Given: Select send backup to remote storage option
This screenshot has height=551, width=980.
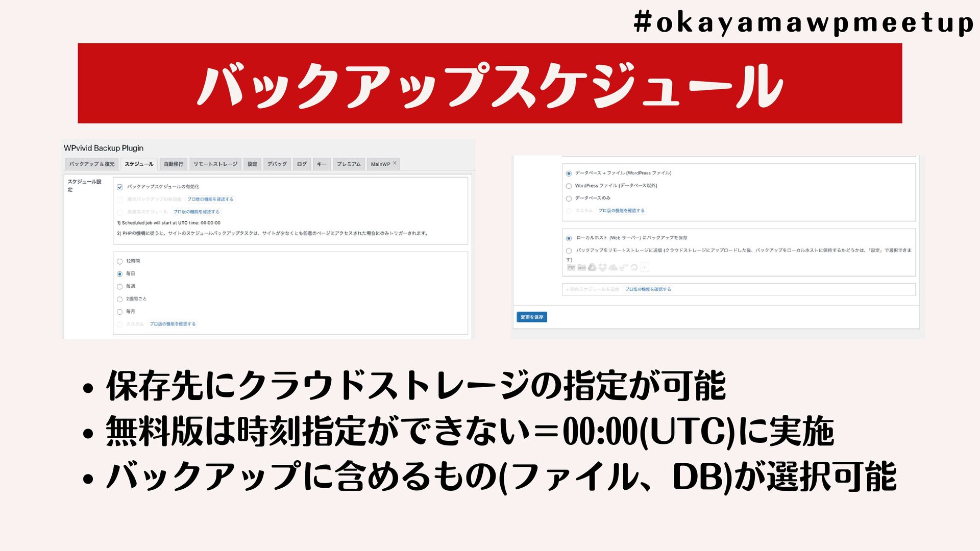Looking at the screenshot, I should [569, 251].
